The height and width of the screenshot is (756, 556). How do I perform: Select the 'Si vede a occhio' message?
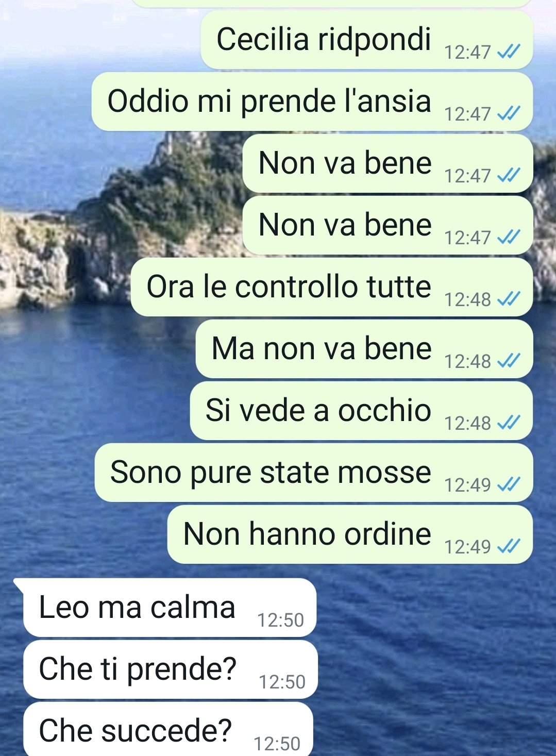[361, 411]
